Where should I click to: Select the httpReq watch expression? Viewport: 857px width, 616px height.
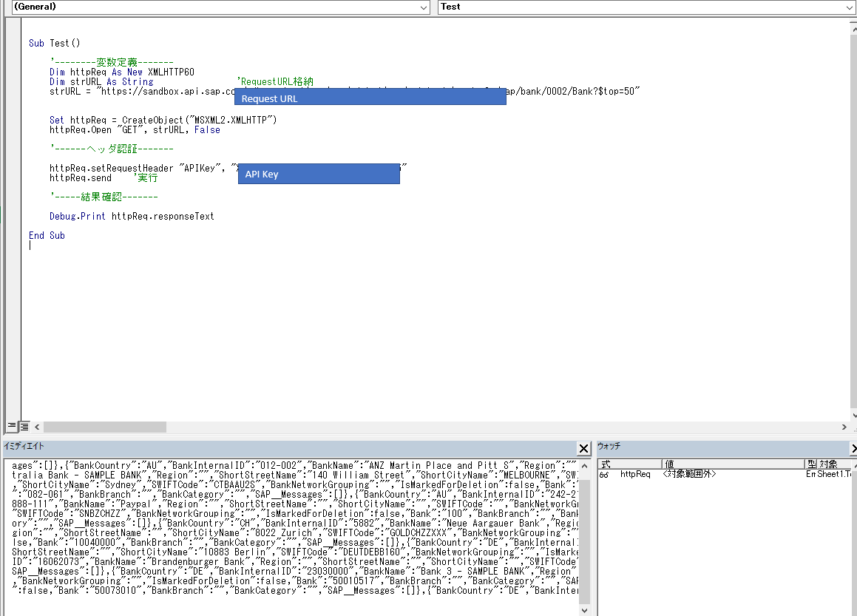coord(635,474)
